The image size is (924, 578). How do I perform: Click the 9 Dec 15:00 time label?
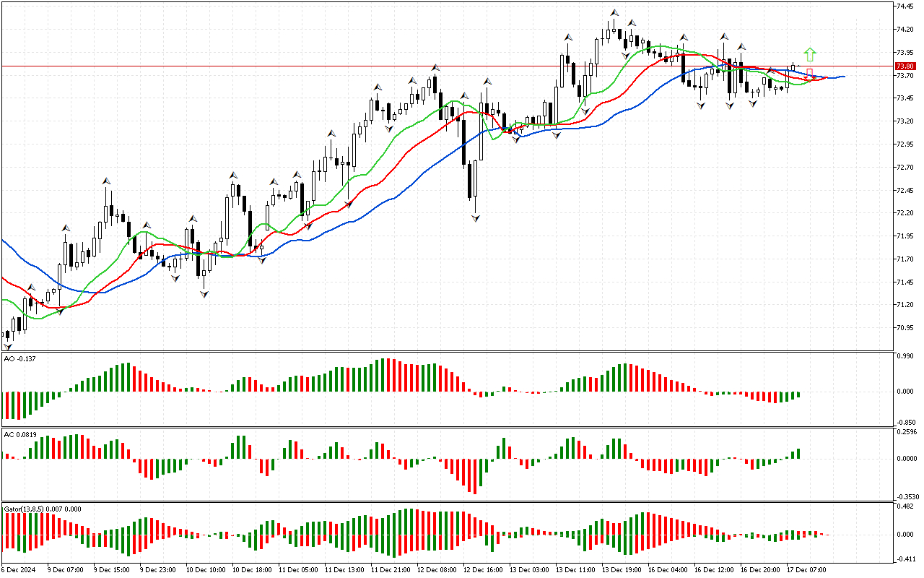111,570
